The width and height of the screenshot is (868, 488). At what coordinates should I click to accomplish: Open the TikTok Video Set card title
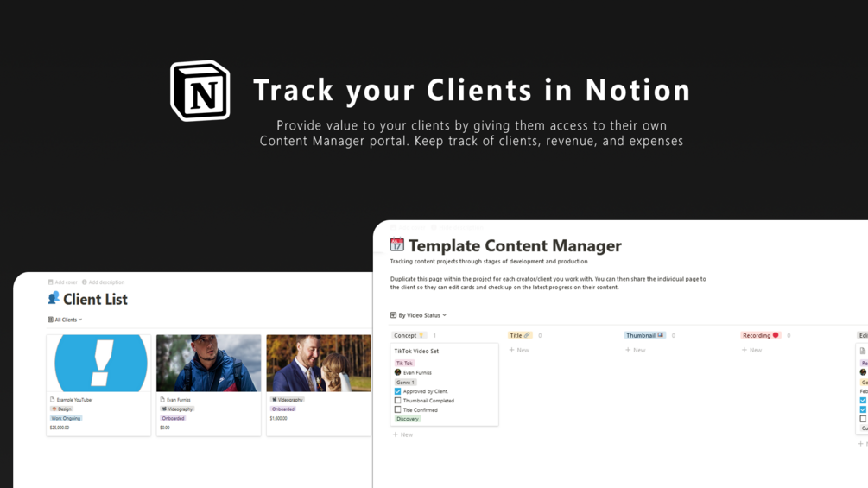tap(416, 351)
